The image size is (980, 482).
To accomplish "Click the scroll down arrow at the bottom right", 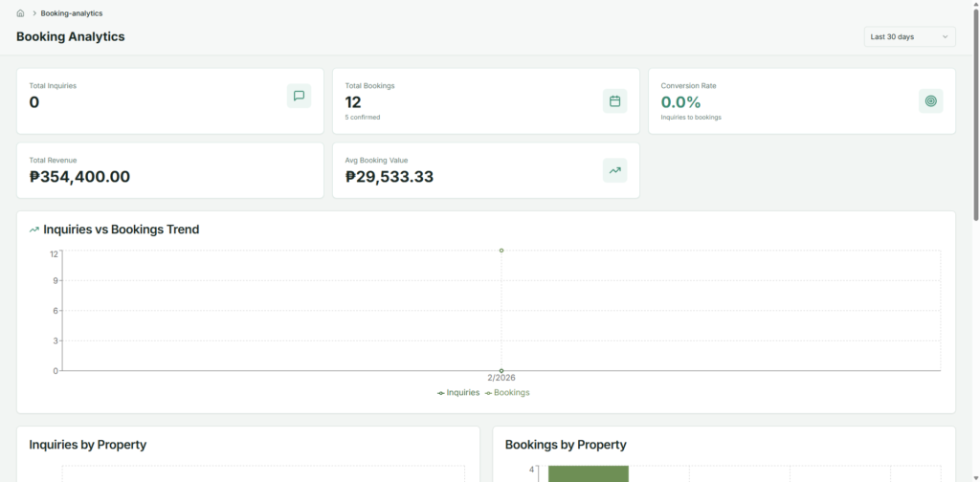I will coord(975,477).
